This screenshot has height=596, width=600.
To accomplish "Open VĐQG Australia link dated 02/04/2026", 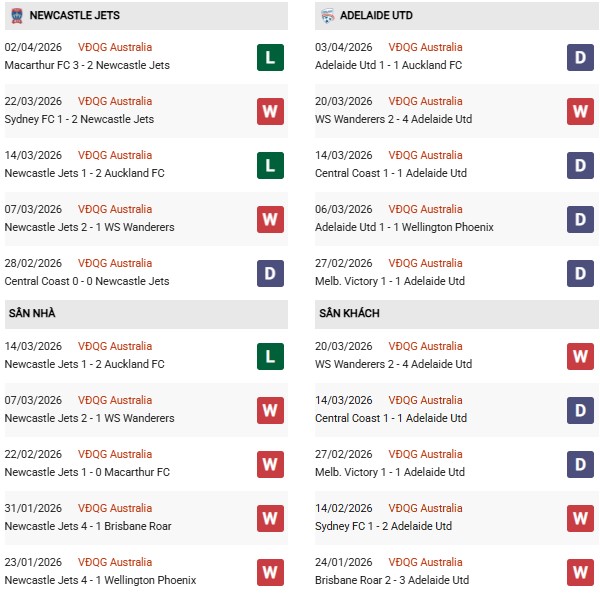I will (x=115, y=47).
